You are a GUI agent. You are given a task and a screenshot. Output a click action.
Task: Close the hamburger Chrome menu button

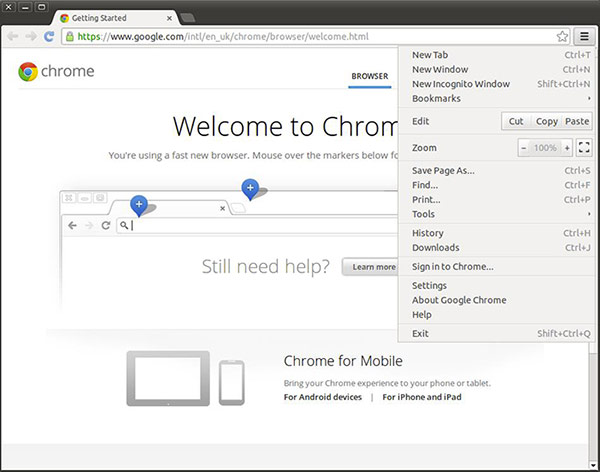click(x=584, y=36)
